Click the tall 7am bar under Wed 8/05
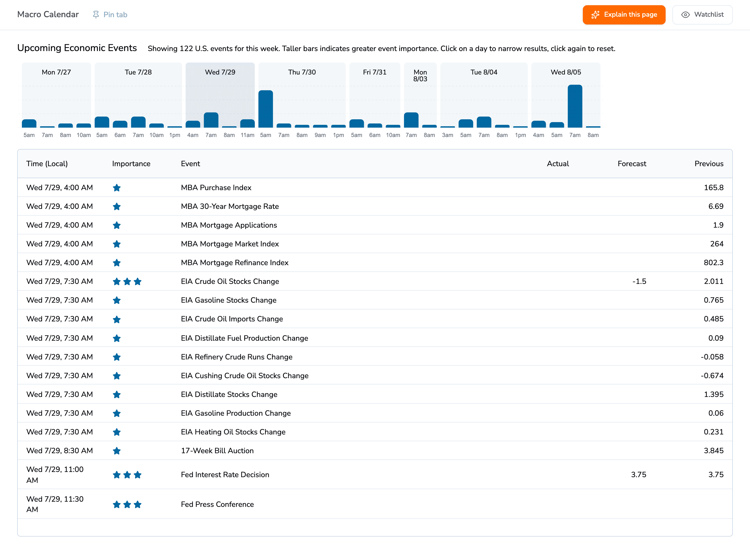The height and width of the screenshot is (560, 750). click(575, 106)
